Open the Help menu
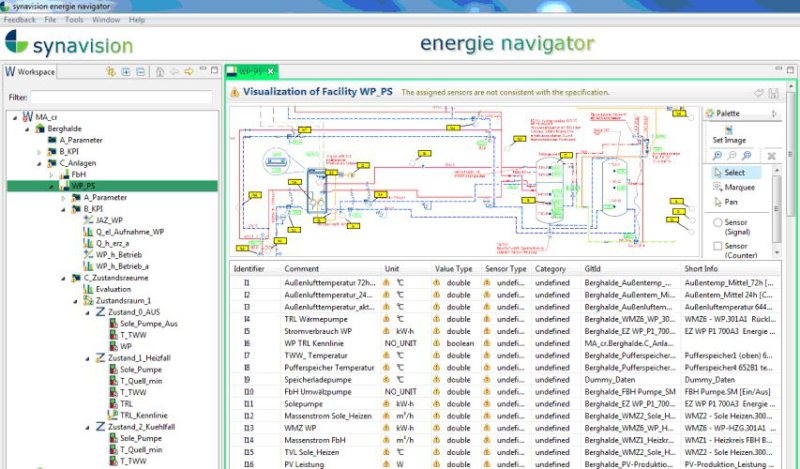Screen dimensions: 800x469 point(137,19)
